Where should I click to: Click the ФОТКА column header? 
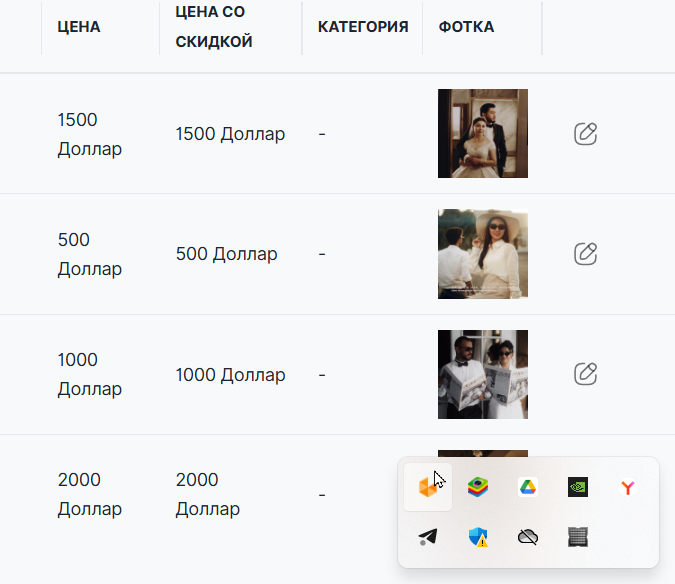point(466,27)
